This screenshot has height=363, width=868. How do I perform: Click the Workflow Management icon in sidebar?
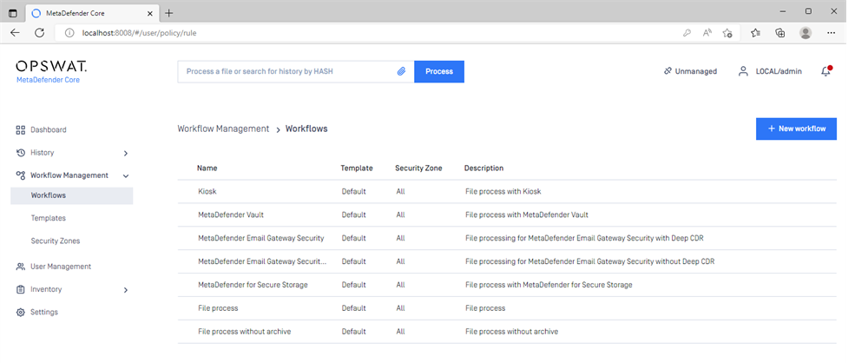click(21, 175)
